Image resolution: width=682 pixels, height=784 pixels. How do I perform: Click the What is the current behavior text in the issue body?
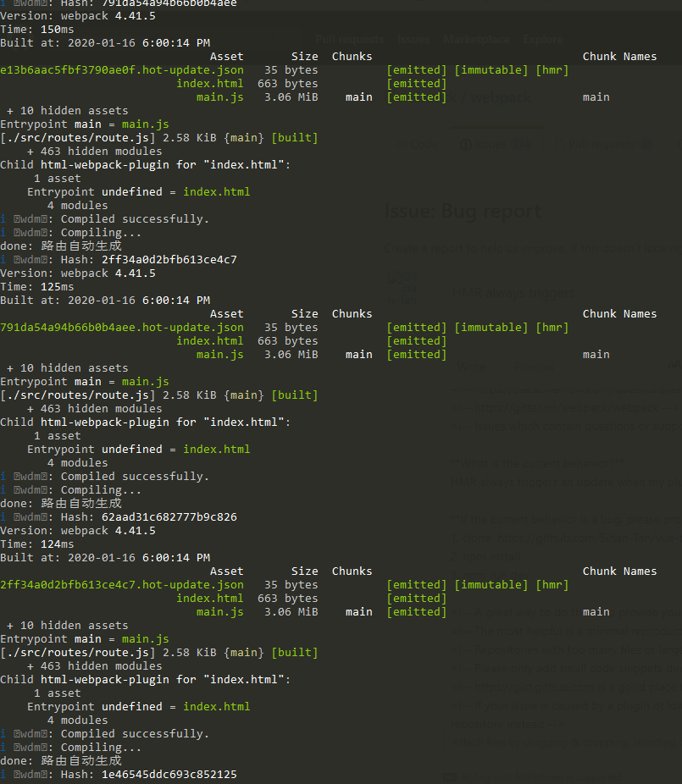click(538, 463)
